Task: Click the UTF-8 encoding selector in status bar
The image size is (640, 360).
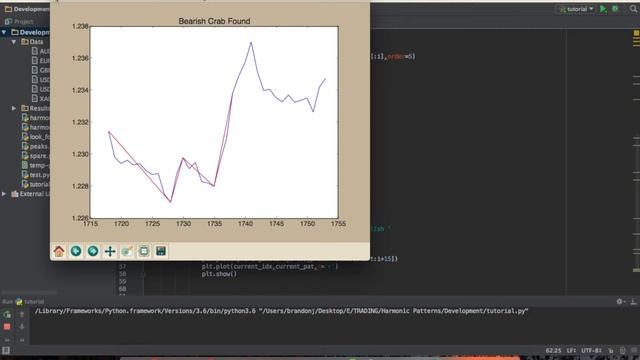Action: (x=591, y=351)
